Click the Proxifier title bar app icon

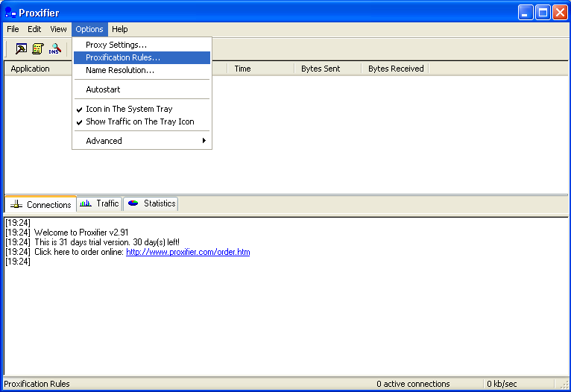(10, 13)
